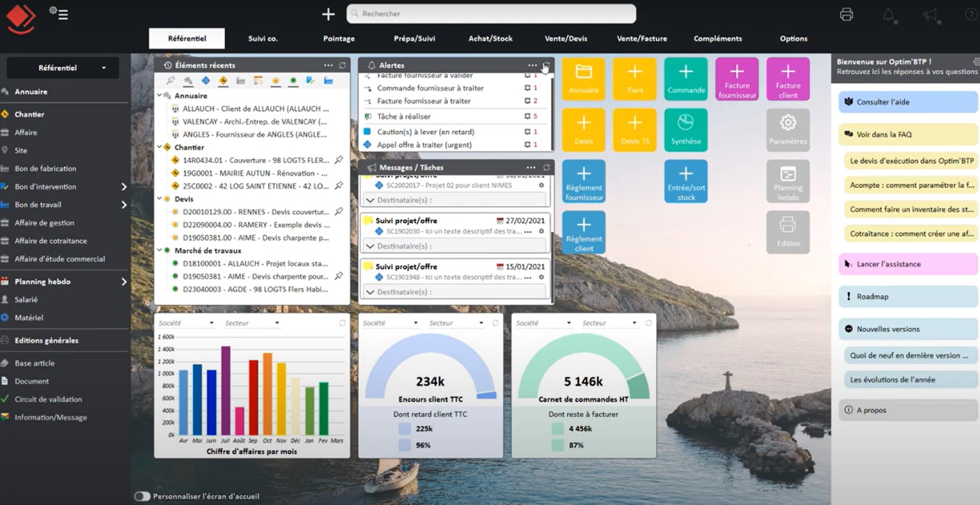
Task: Open the printer icon in the top bar
Action: coord(846,15)
